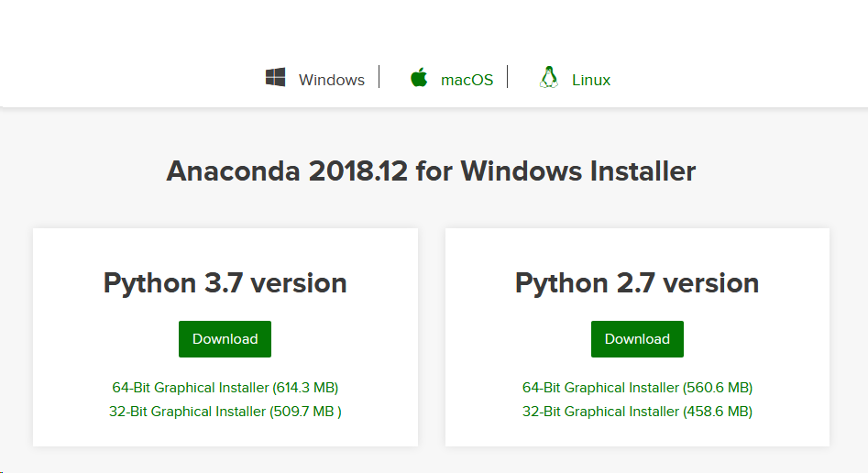Open 32-Bit Graphical Installer (509.7 MB) link
The width and height of the screenshot is (868, 473).
225,412
